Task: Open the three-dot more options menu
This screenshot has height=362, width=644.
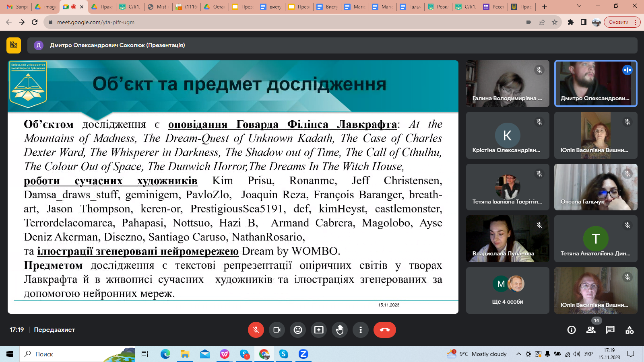Action: pos(361,330)
